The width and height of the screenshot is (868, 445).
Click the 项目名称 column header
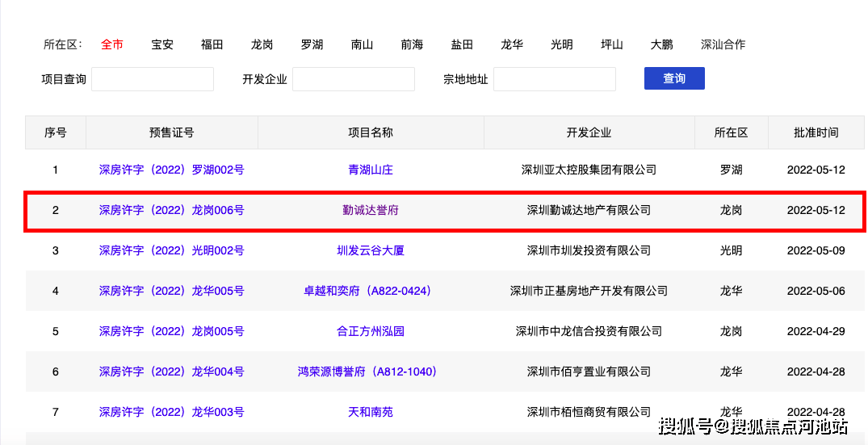[371, 132]
